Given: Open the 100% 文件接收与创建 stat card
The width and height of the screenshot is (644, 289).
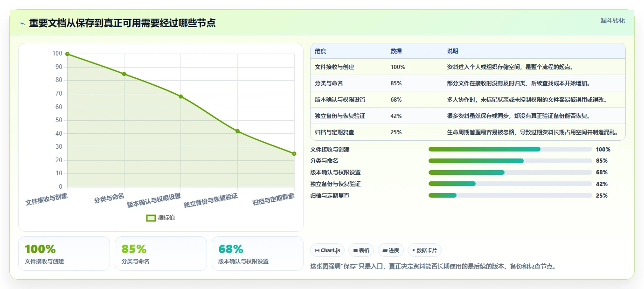Looking at the screenshot, I should click(x=64, y=254).
